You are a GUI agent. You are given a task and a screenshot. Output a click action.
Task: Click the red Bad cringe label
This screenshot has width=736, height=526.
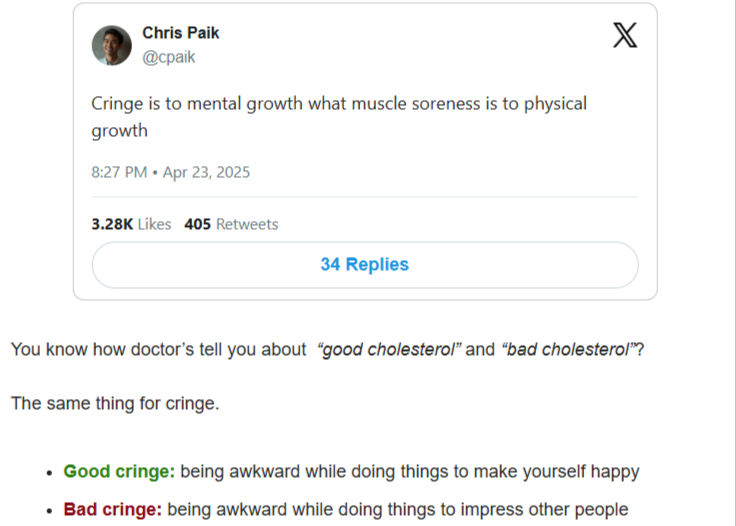pos(113,509)
